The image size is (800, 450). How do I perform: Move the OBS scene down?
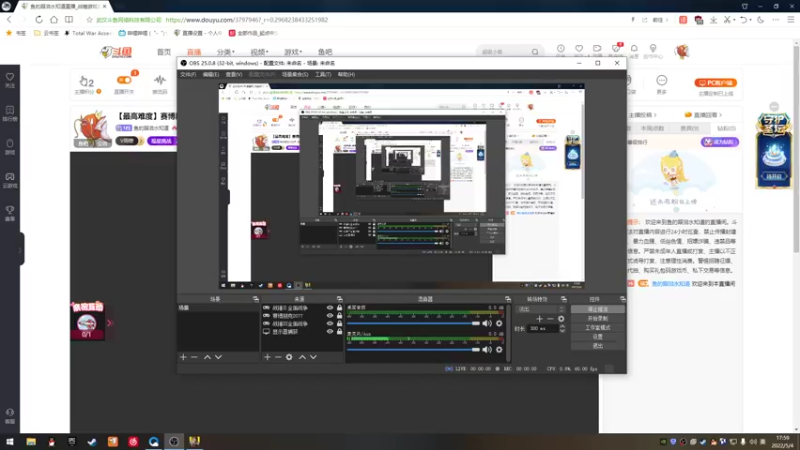point(218,357)
